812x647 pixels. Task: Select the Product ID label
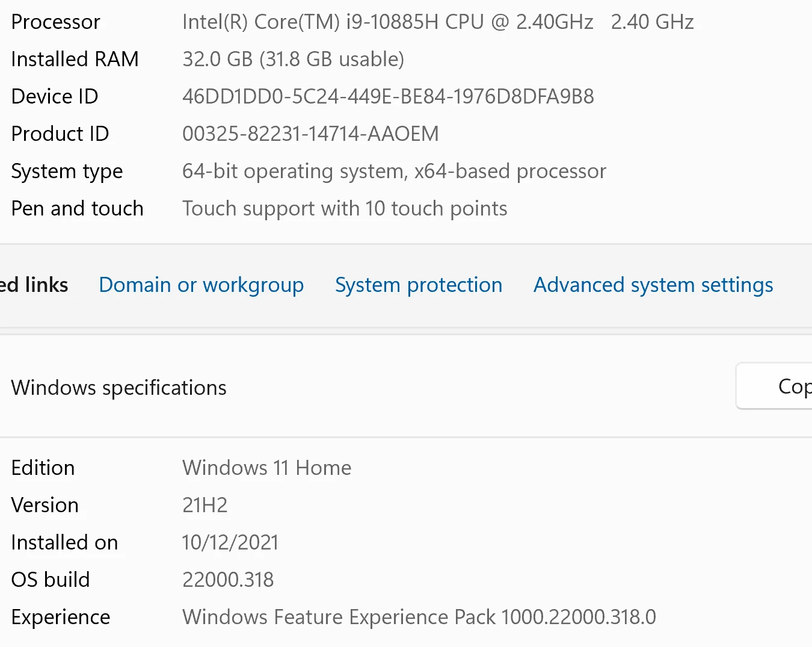(x=60, y=134)
